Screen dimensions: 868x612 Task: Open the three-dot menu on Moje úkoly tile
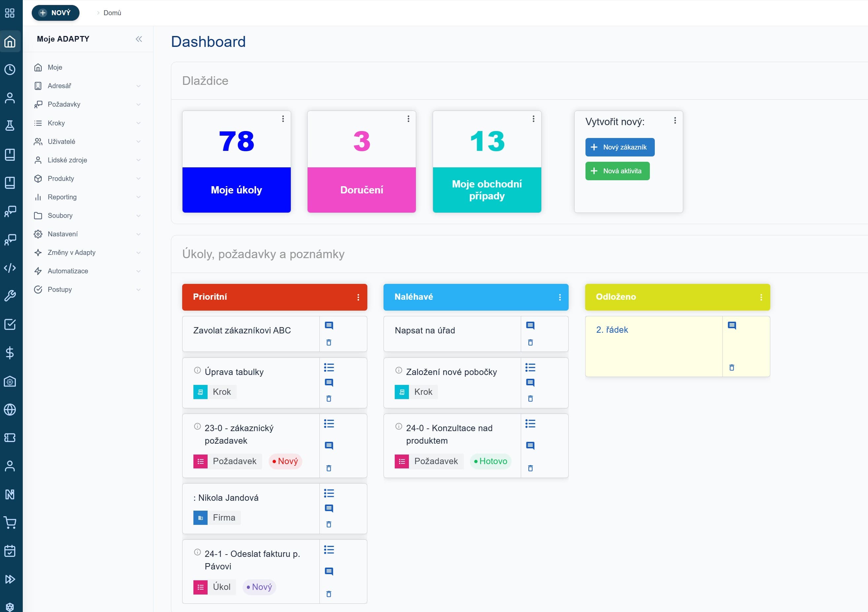pyautogui.click(x=283, y=119)
